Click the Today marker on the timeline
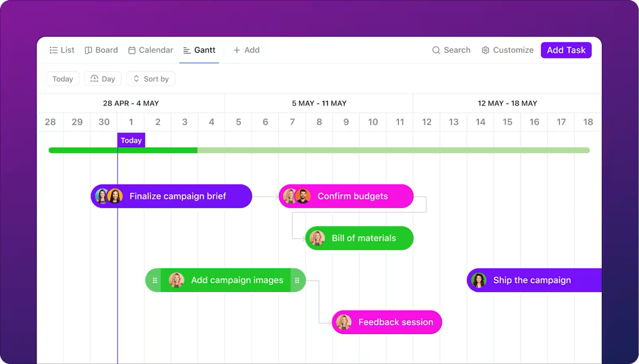The height and width of the screenshot is (364, 639). pos(131,140)
